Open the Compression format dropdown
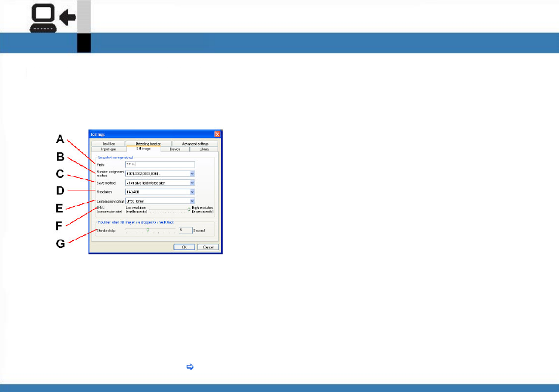 pos(160,201)
